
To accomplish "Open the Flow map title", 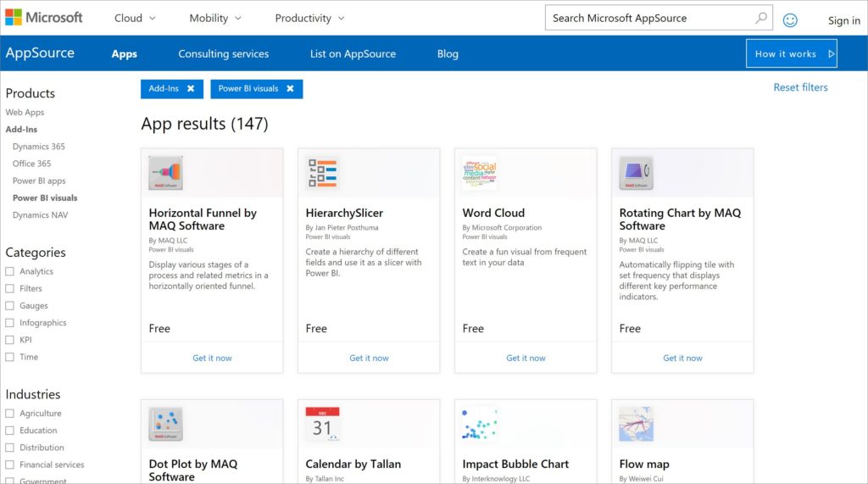I will coord(644,464).
